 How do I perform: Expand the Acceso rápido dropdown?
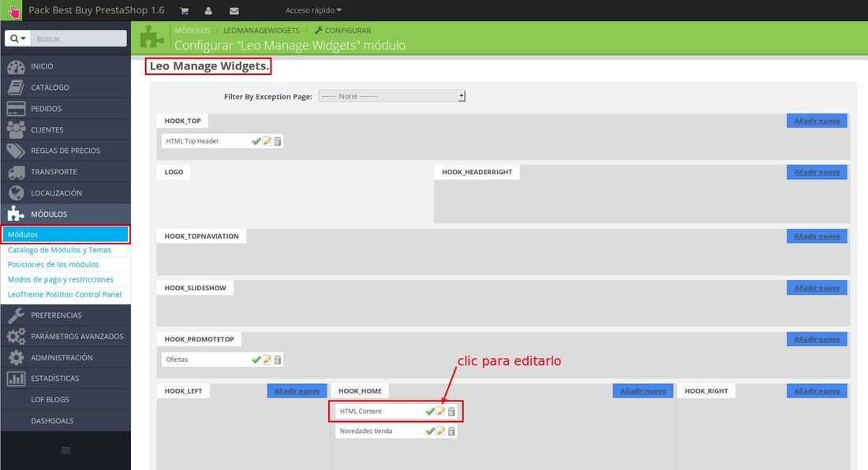pos(313,10)
